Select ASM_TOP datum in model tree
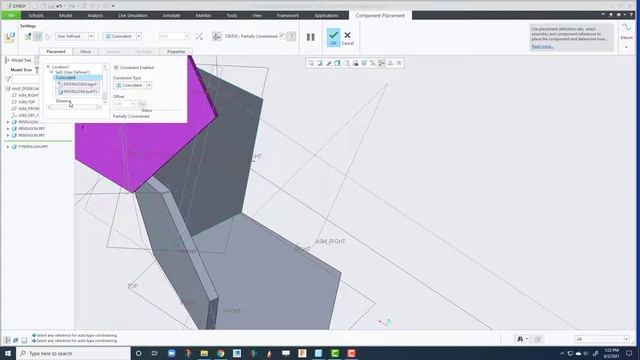This screenshot has height=360, width=640. pyautogui.click(x=24, y=102)
